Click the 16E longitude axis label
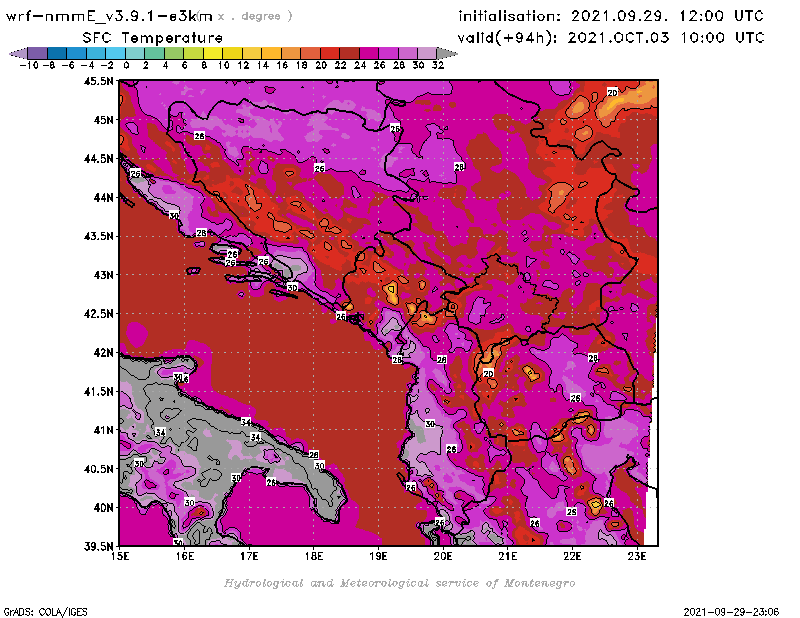The width and height of the screenshot is (800, 618). (185, 556)
